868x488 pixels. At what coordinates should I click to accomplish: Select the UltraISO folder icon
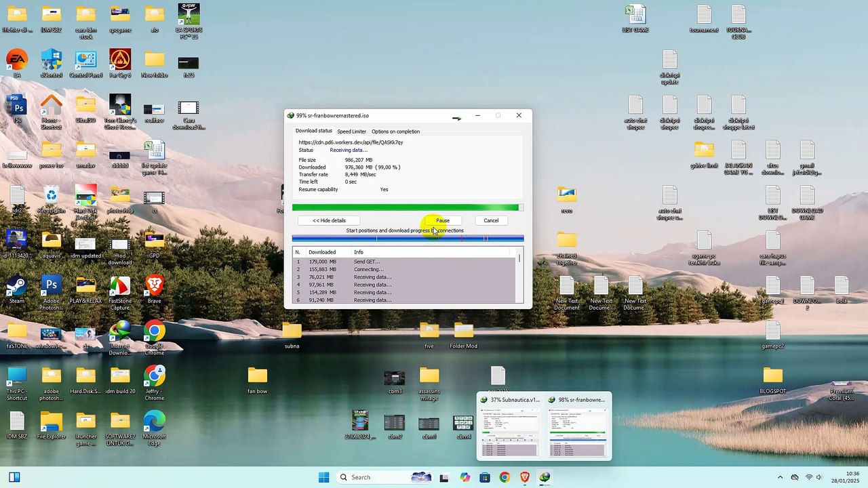tap(85, 108)
